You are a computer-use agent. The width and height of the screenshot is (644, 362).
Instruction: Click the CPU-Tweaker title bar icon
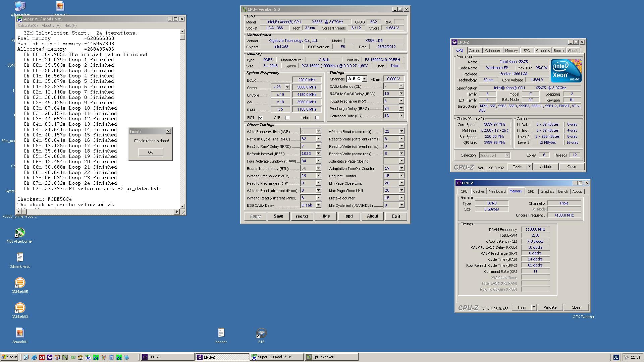tap(244, 9)
